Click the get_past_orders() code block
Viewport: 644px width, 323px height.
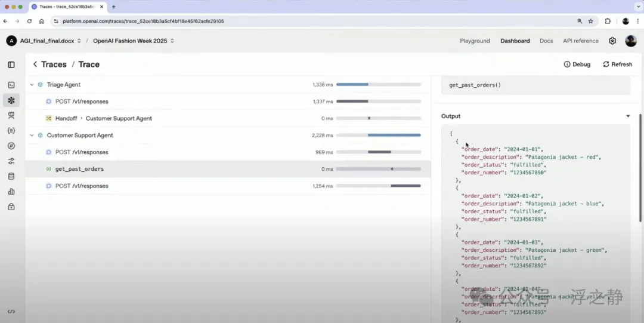pyautogui.click(x=535, y=85)
